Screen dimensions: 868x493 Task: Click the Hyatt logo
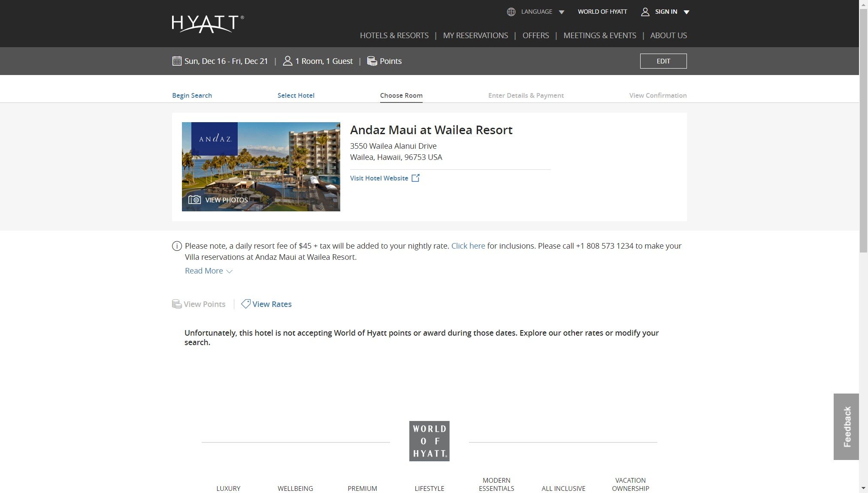pos(208,24)
